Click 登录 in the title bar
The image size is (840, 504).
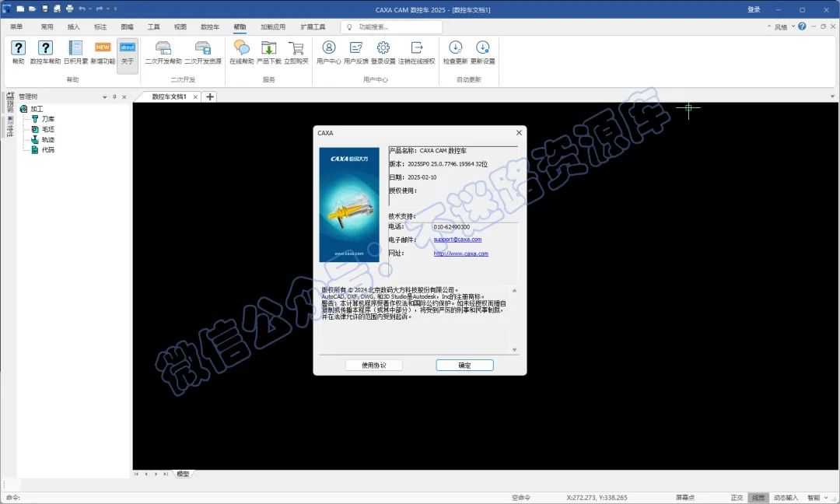754,9
